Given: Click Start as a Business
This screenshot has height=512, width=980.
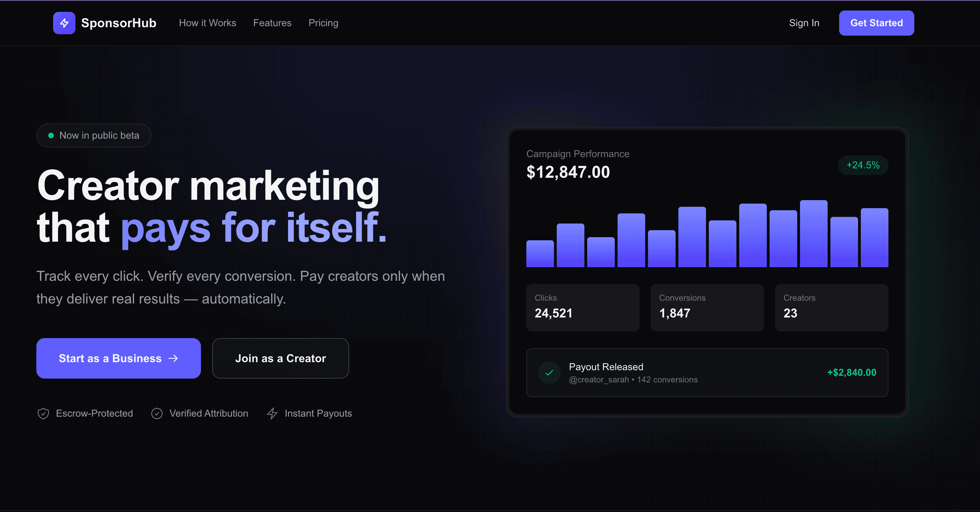Looking at the screenshot, I should point(118,358).
